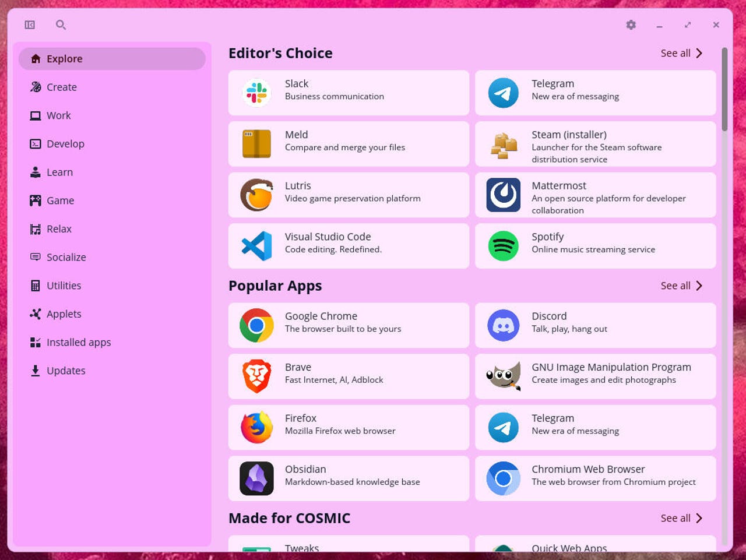
Task: Click the Visual Studio Code icon
Action: click(x=256, y=246)
